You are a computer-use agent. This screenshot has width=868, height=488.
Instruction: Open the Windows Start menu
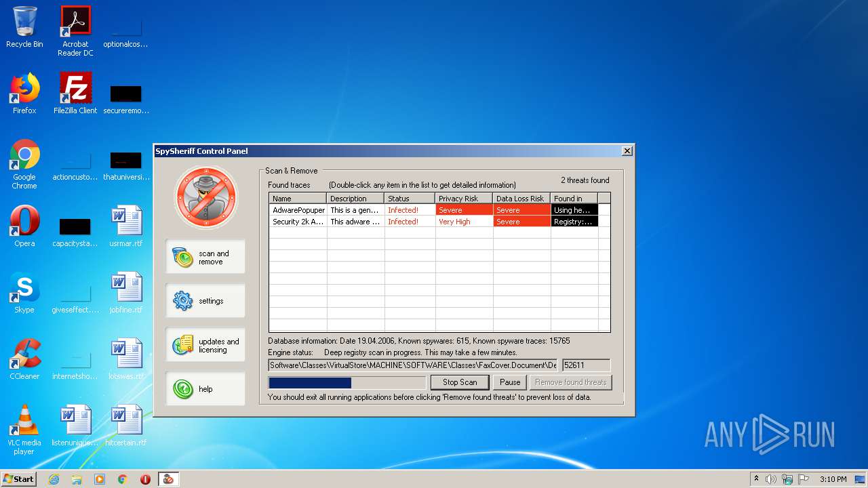18,479
